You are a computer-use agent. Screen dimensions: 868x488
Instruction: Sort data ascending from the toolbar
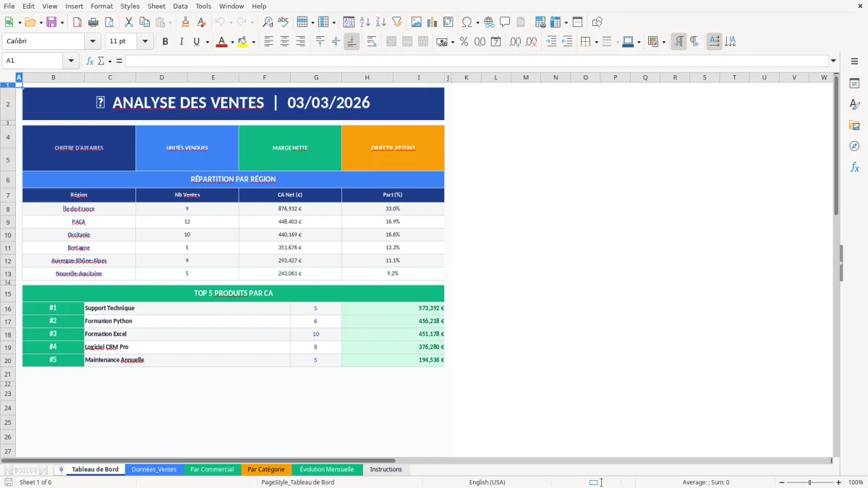(x=363, y=22)
